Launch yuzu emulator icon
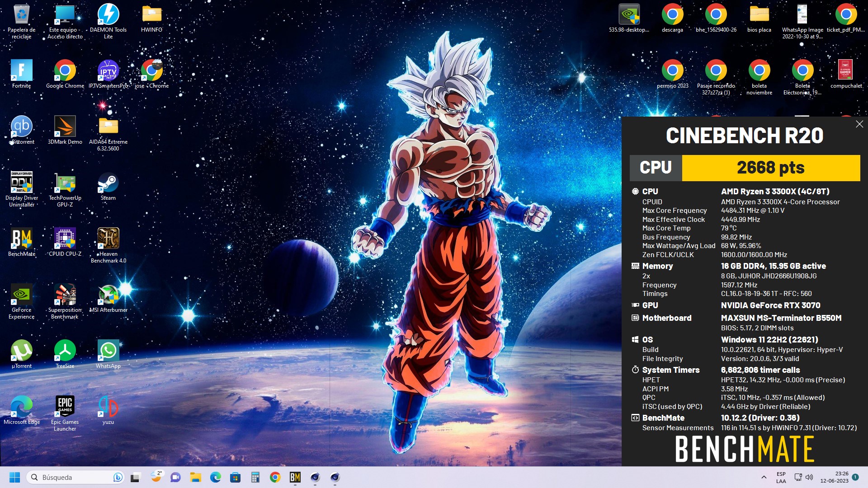Image resolution: width=868 pixels, height=488 pixels. (108, 410)
